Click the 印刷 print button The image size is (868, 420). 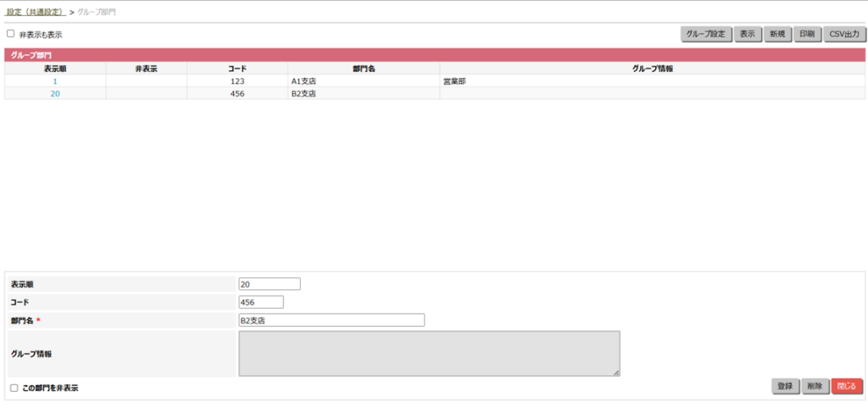[806, 34]
